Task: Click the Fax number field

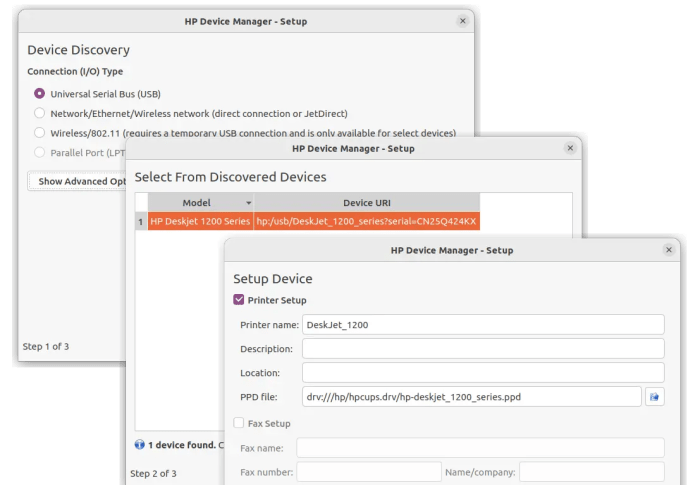Action: click(x=369, y=472)
